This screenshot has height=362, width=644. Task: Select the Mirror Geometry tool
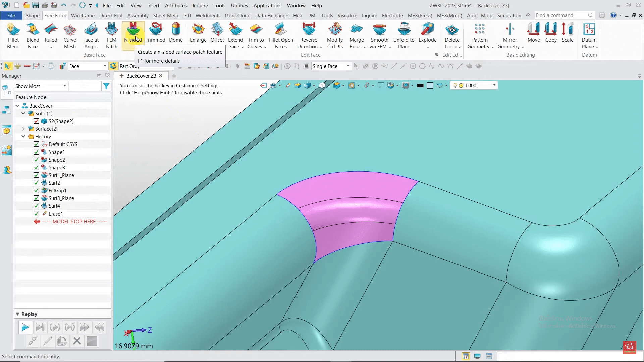coord(510,36)
